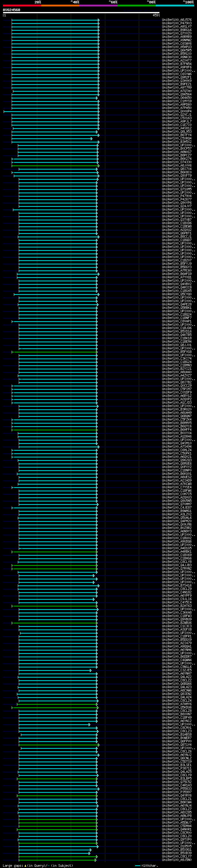This screenshot has height=868, width=197.
Task: Click the orange ~40% identity legend segment
Action: coord(60,6)
